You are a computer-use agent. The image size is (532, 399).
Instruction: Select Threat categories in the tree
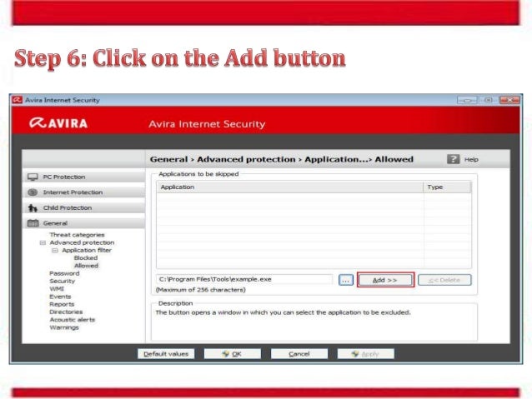pyautogui.click(x=77, y=235)
